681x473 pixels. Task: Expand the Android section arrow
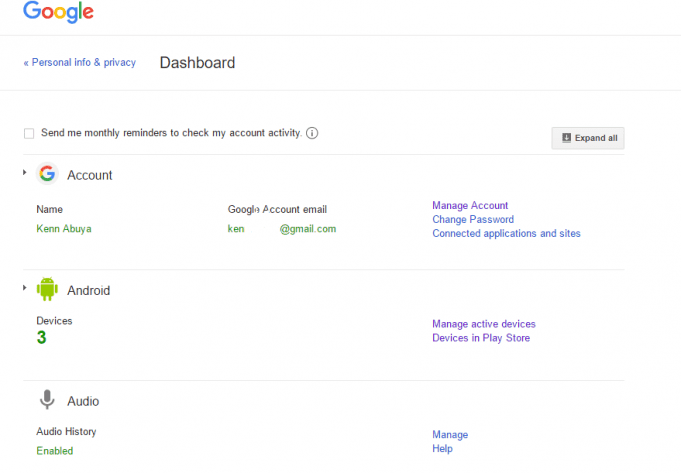coord(25,288)
